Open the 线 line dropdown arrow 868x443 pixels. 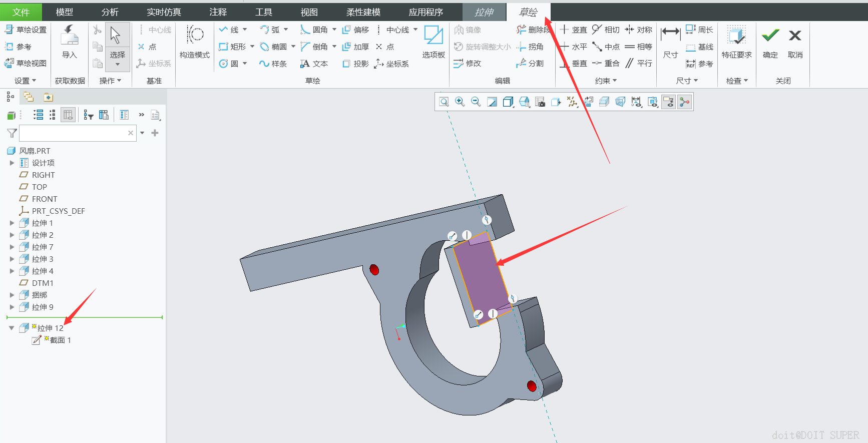245,30
